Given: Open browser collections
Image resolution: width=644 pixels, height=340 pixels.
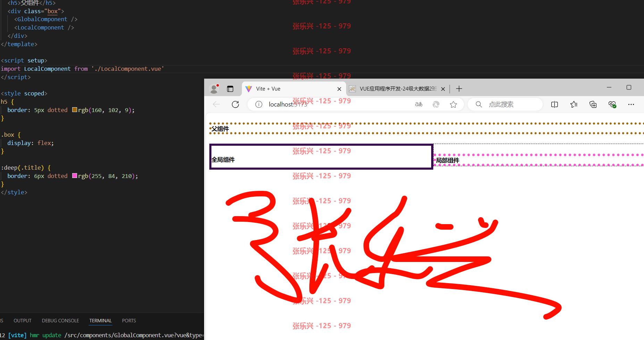Looking at the screenshot, I should tap(593, 104).
